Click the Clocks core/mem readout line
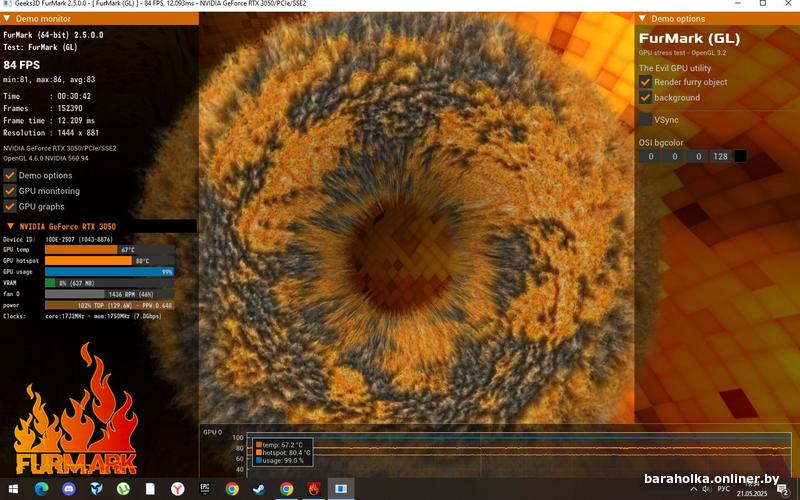 [82, 316]
